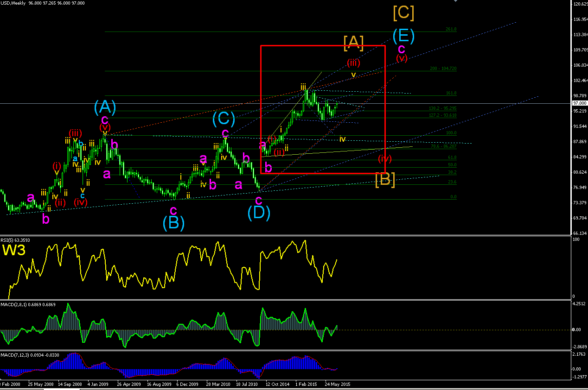Select the 161.8 Fibonacci level label
Screen dimensions: 588x390
click(451, 93)
